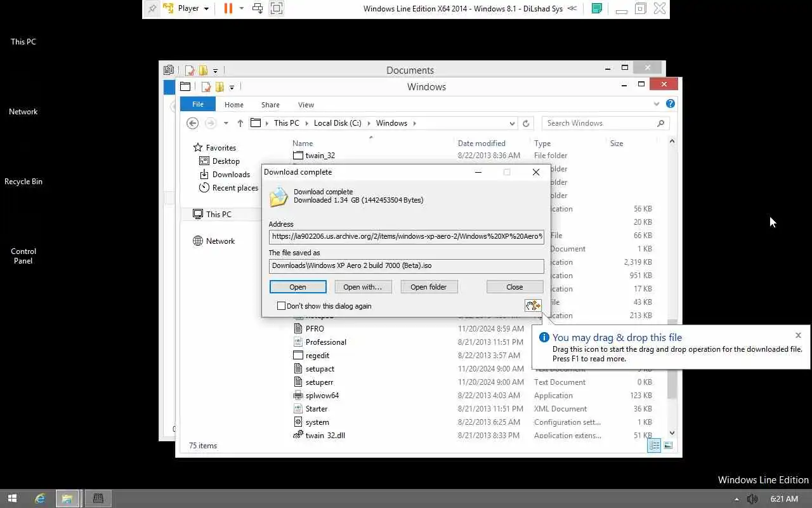The width and height of the screenshot is (812, 508).
Task: Open Customize Quick Access Toolbar dropdown in Documents window
Action: pyautogui.click(x=215, y=70)
